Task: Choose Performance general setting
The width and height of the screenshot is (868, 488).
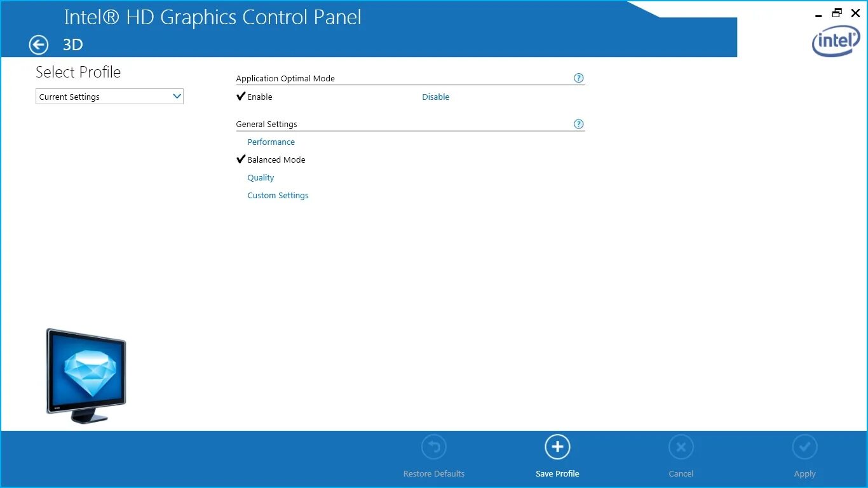Action: click(271, 142)
